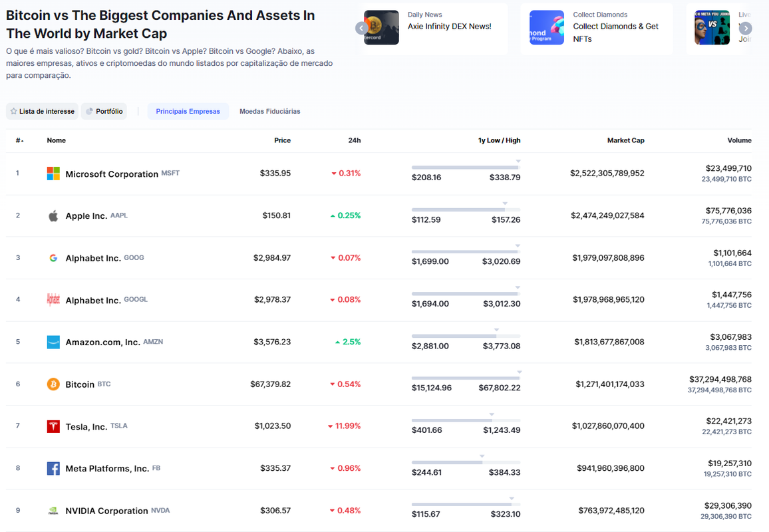Click the Apple Inc. logo icon
Image resolution: width=769 pixels, height=532 pixels.
pos(53,215)
